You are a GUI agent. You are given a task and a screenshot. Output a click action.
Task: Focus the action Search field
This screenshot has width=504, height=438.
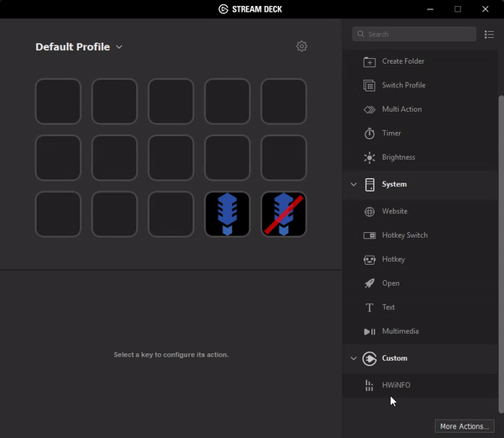point(414,34)
